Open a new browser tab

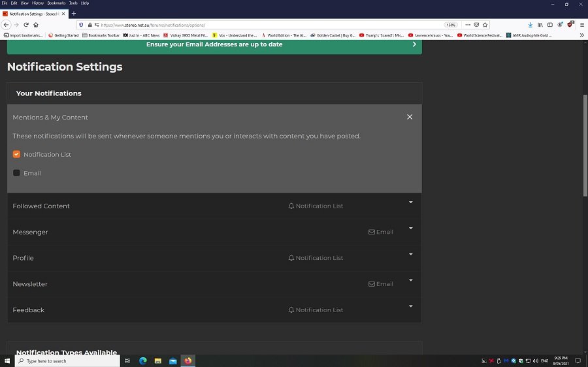73,14
